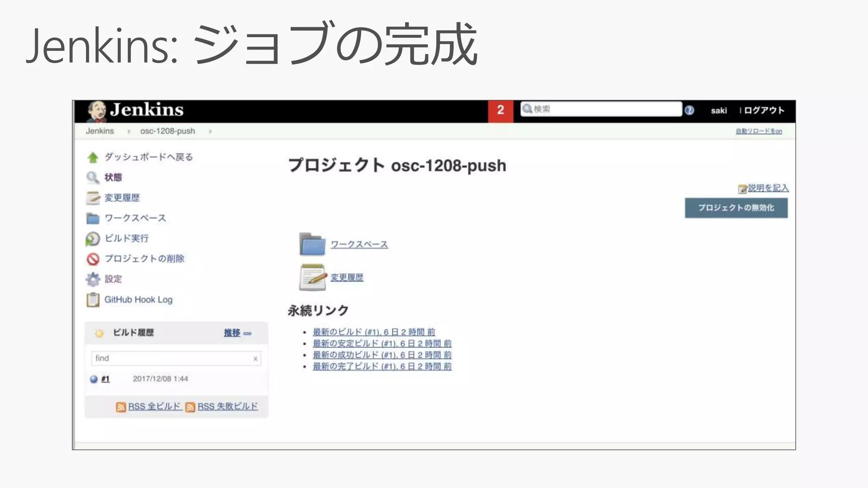This screenshot has height=488, width=868.
Task: Clear the find field with x
Action: tap(255, 359)
